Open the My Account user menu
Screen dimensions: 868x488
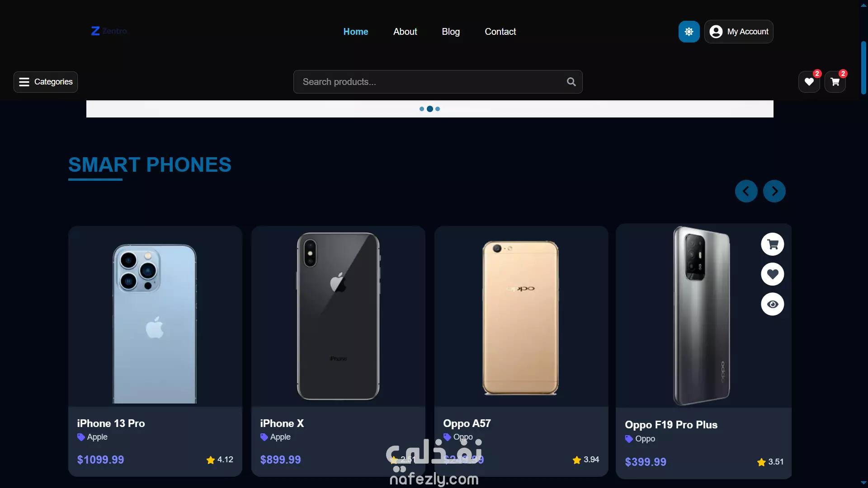[739, 32]
